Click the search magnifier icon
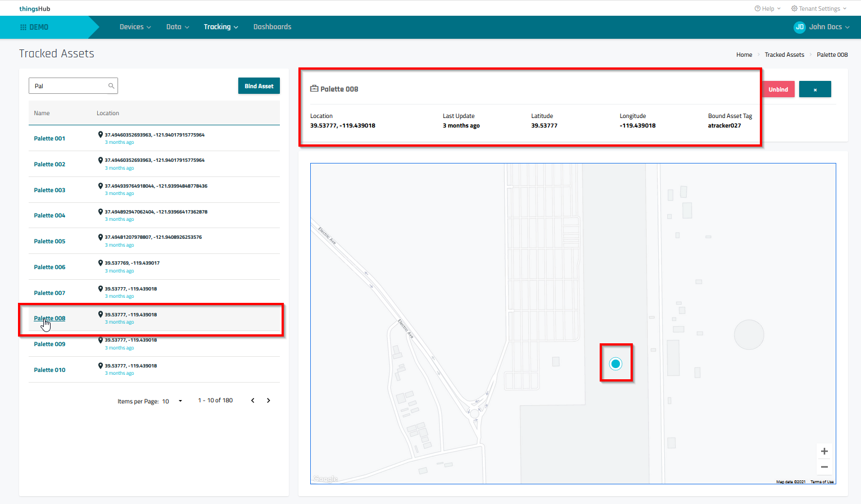Screen dimensions: 861x504 pyautogui.click(x=111, y=86)
